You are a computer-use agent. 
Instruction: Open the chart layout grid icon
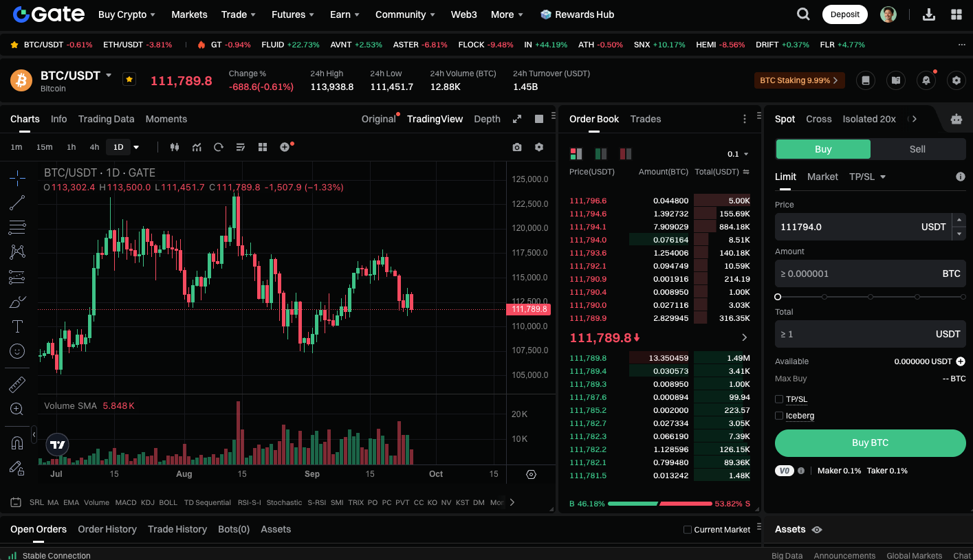pyautogui.click(x=262, y=147)
